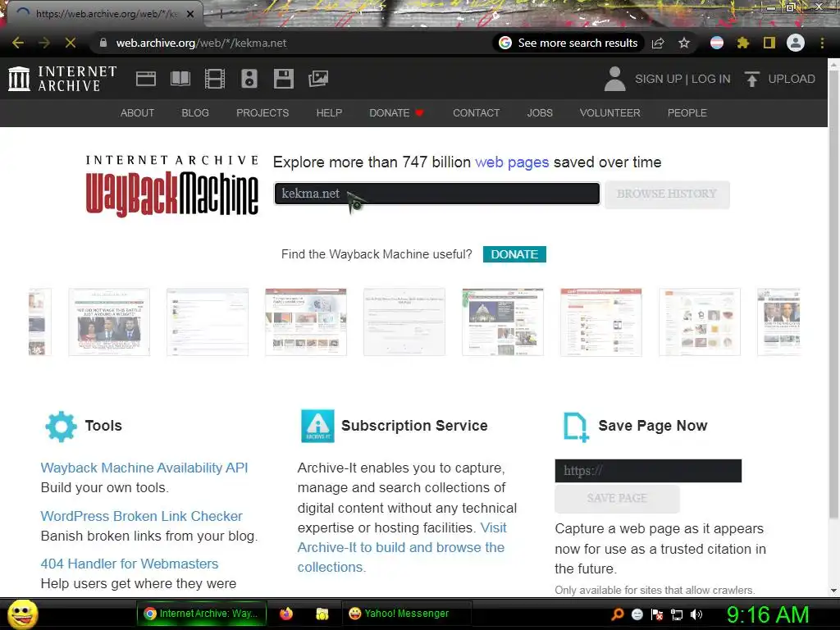Stop loading the page with the X icon
Screen dimensions: 840x630
point(71,43)
